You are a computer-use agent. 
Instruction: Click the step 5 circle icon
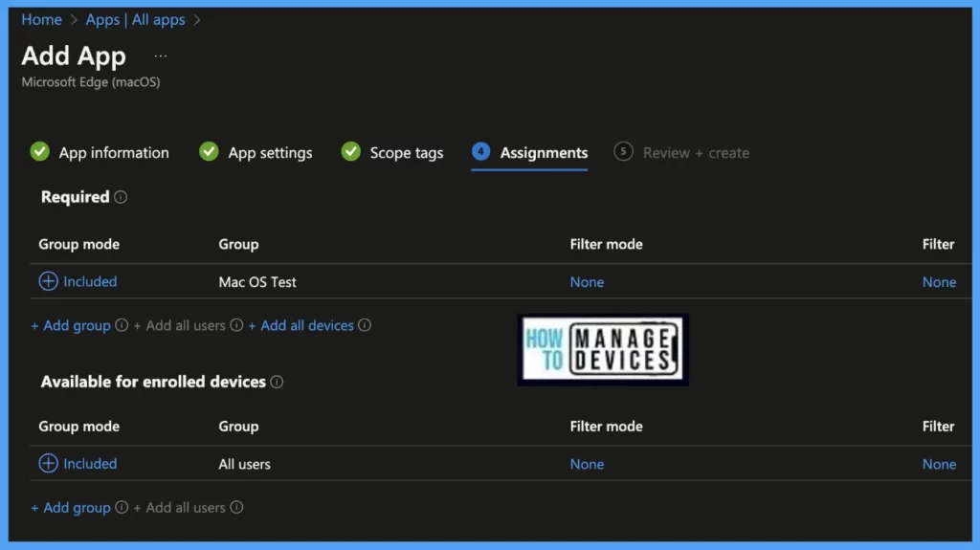click(623, 151)
